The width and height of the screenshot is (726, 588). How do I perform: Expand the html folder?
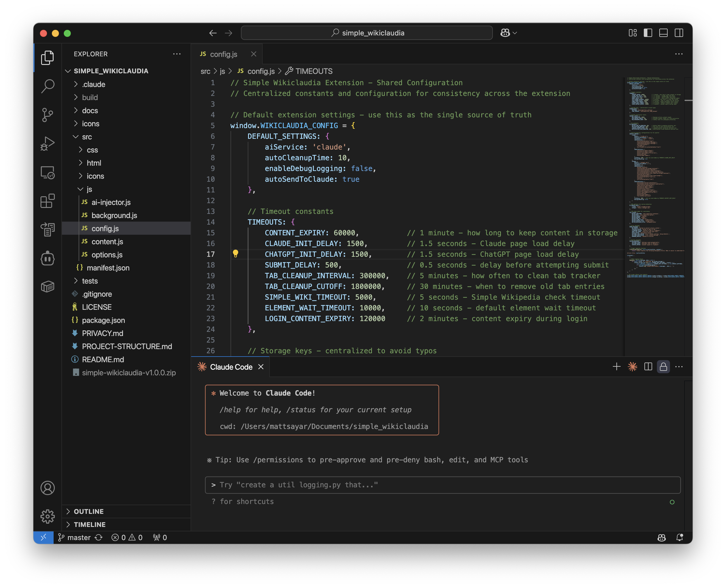coord(126,163)
